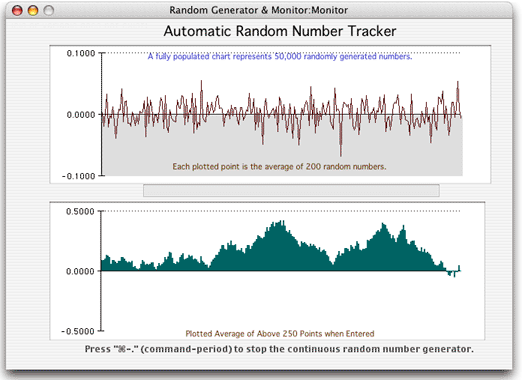Image resolution: width=522 pixels, height=380 pixels.
Task: Click the yellow minimize window button
Action: coord(33,10)
